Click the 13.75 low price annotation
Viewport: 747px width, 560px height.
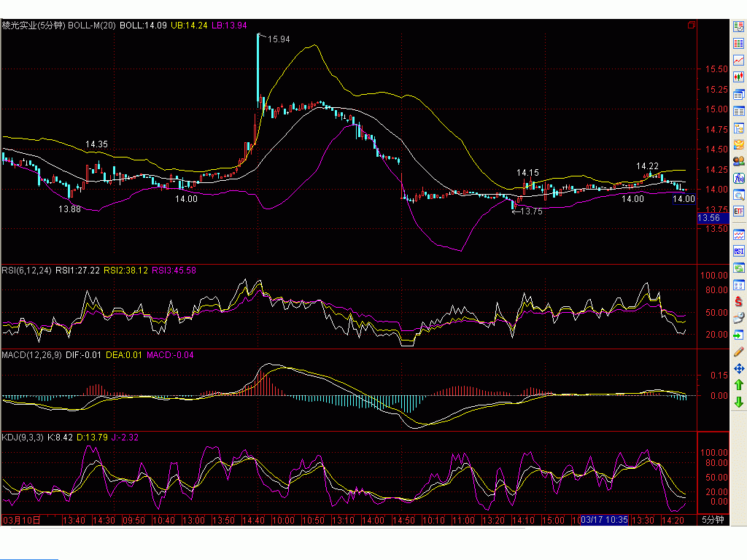click(531, 211)
